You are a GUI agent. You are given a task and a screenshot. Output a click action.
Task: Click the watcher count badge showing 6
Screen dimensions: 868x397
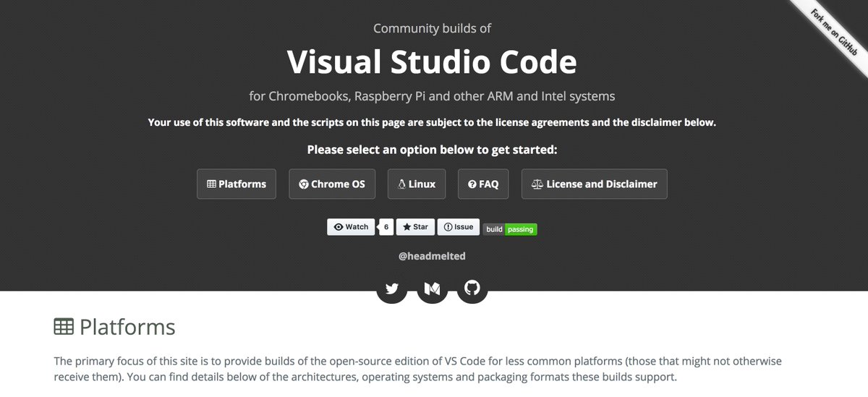(386, 227)
